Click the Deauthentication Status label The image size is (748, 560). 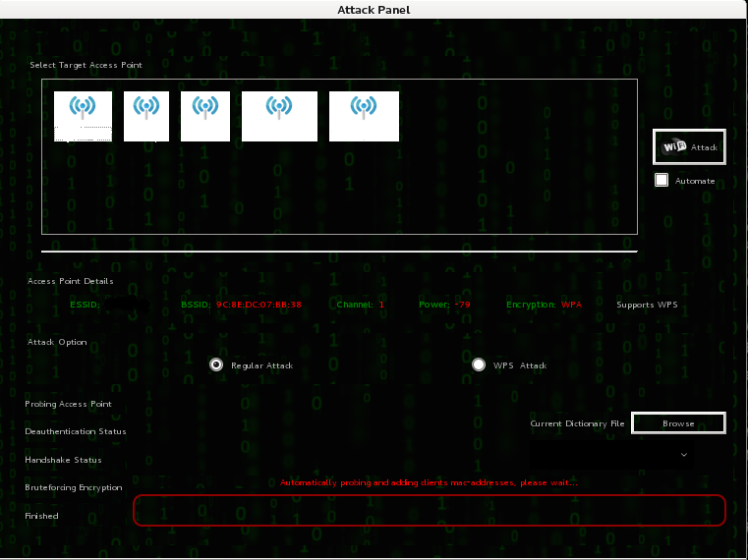tap(76, 431)
